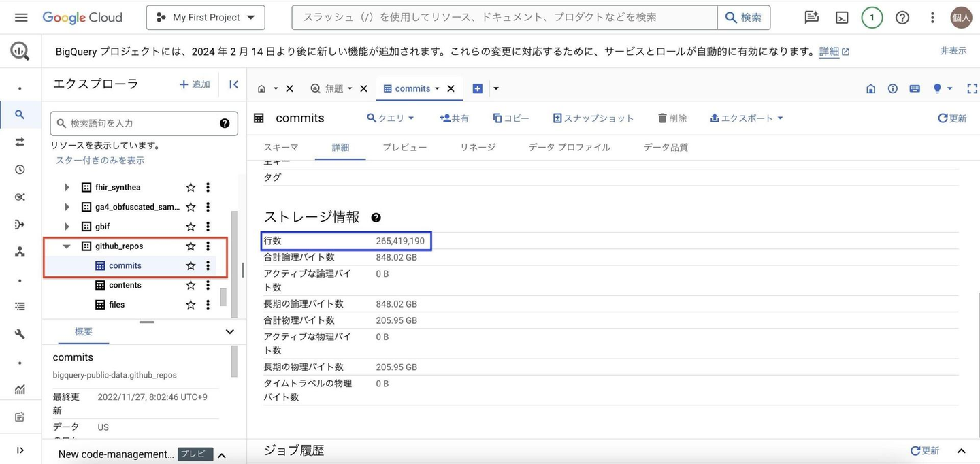
Task: Open the new tab plus icon
Action: [477, 88]
